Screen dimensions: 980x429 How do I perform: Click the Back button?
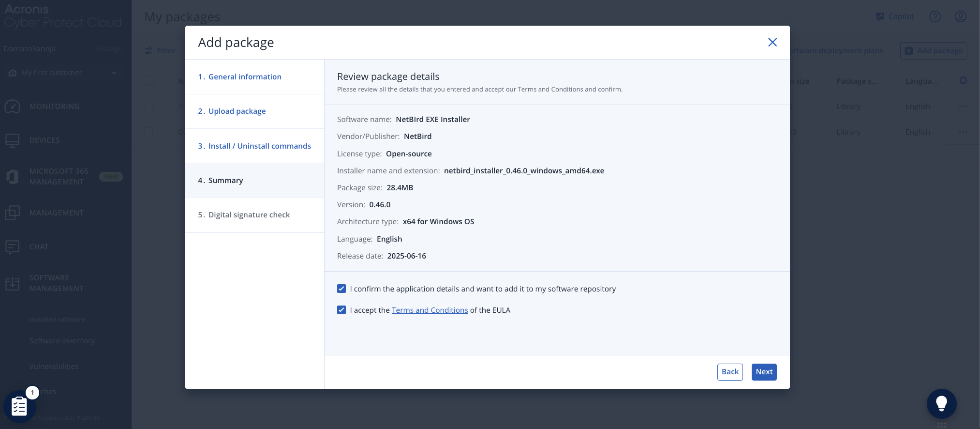coord(729,372)
